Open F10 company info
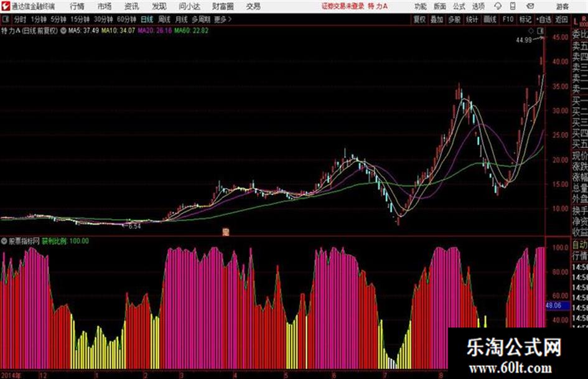 (x=508, y=19)
